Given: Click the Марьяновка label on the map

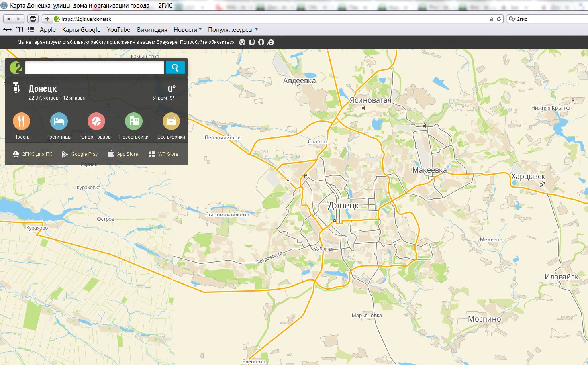Looking at the screenshot, I should tap(367, 316).
